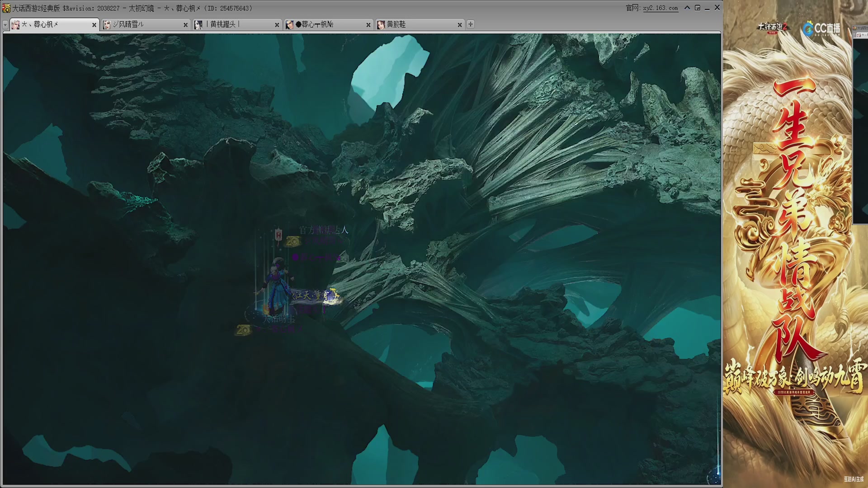
Task: Close the ●葬心┭枫№ tab
Action: pyautogui.click(x=368, y=25)
